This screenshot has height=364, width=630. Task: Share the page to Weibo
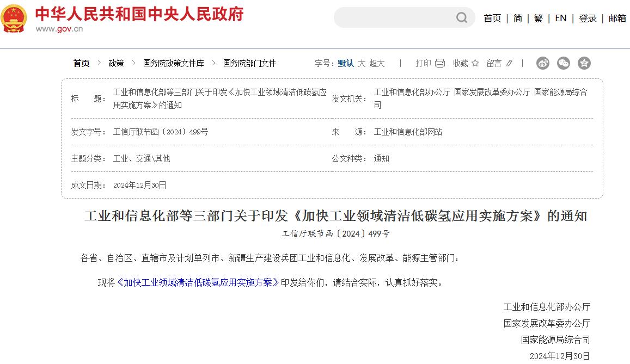543,63
